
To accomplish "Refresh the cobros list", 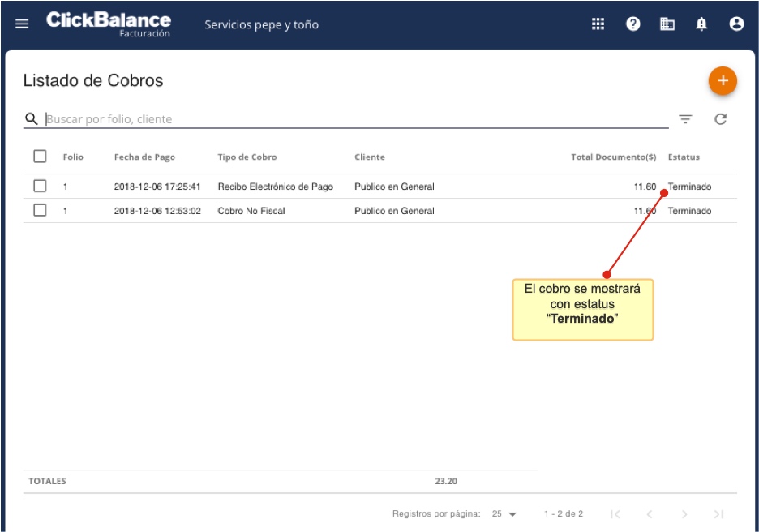I will tap(720, 119).
